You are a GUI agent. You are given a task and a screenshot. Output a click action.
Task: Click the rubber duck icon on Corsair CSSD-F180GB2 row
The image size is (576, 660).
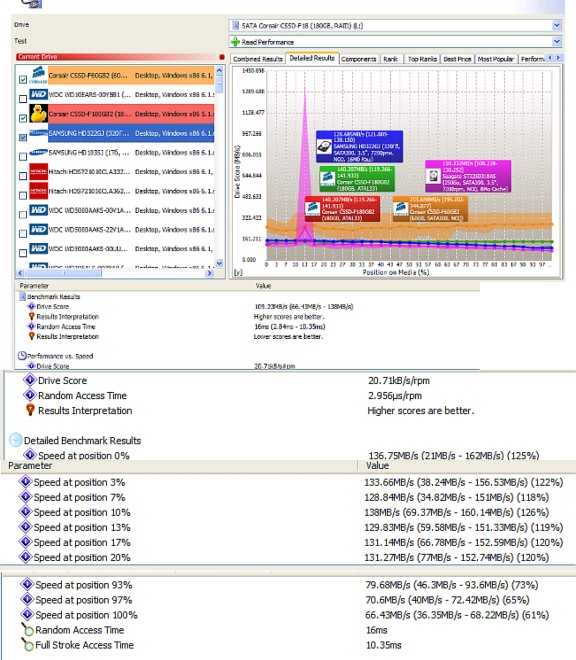tap(38, 114)
